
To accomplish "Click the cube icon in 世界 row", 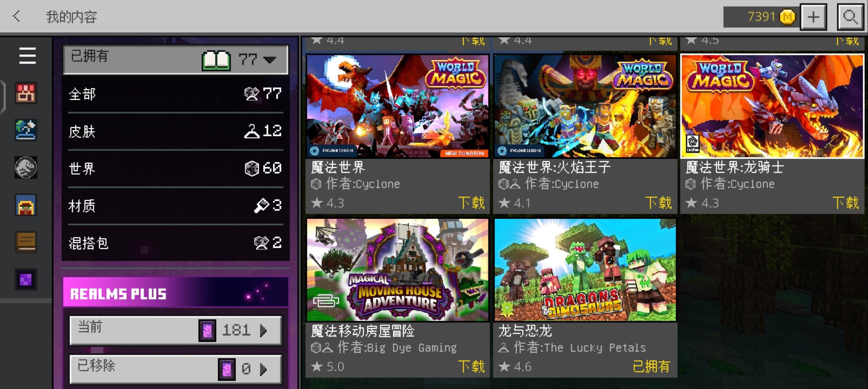I will (252, 168).
